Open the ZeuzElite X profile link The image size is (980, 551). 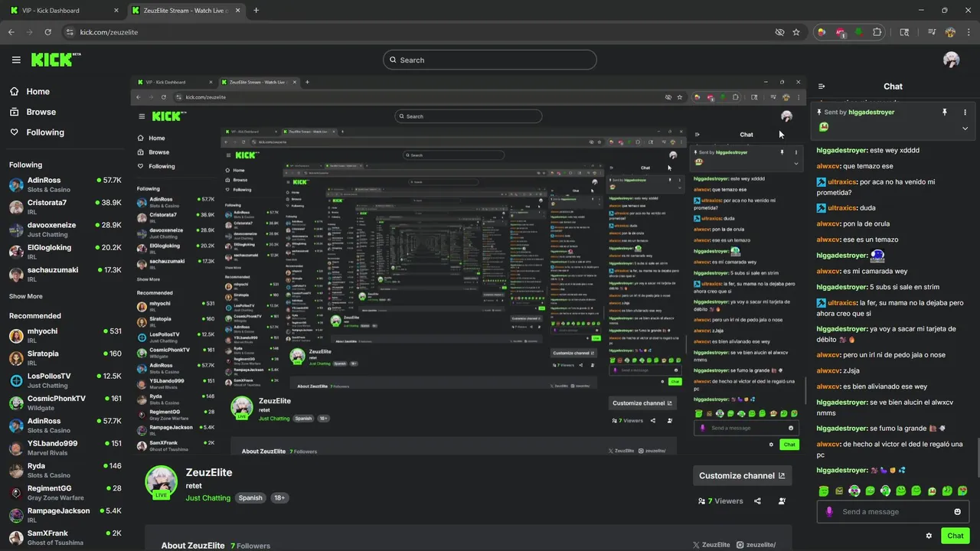tap(711, 545)
